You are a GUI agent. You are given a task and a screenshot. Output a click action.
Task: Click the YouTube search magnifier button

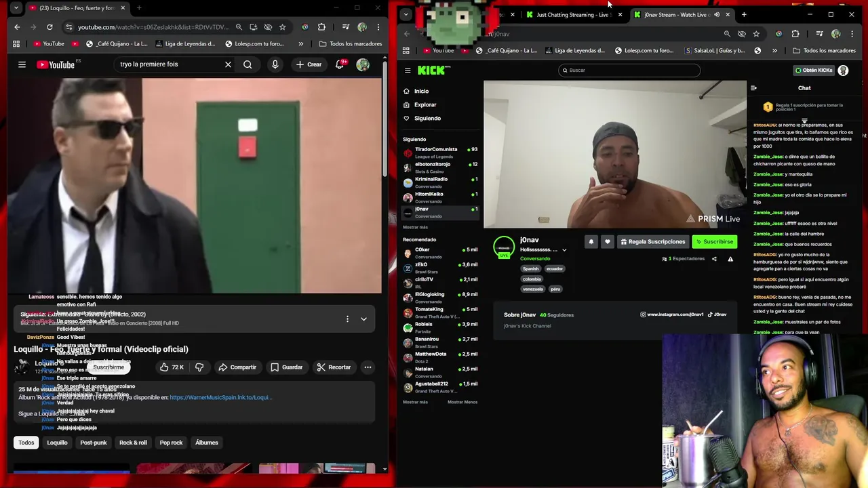point(248,64)
